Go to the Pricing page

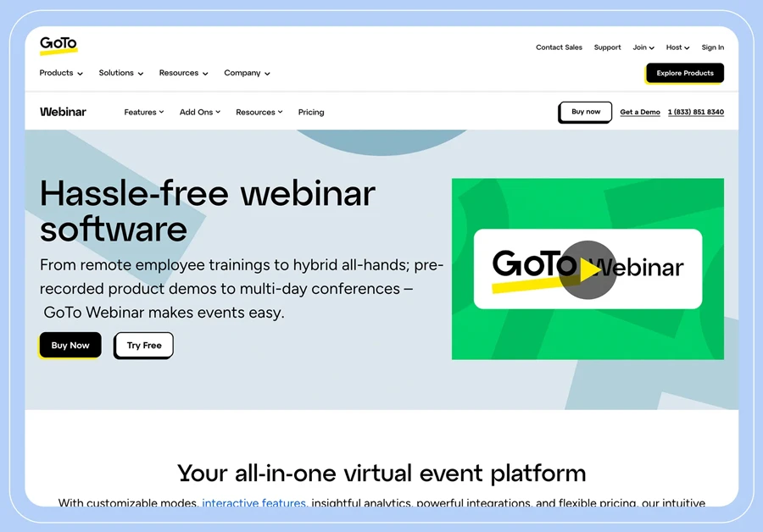pyautogui.click(x=311, y=112)
